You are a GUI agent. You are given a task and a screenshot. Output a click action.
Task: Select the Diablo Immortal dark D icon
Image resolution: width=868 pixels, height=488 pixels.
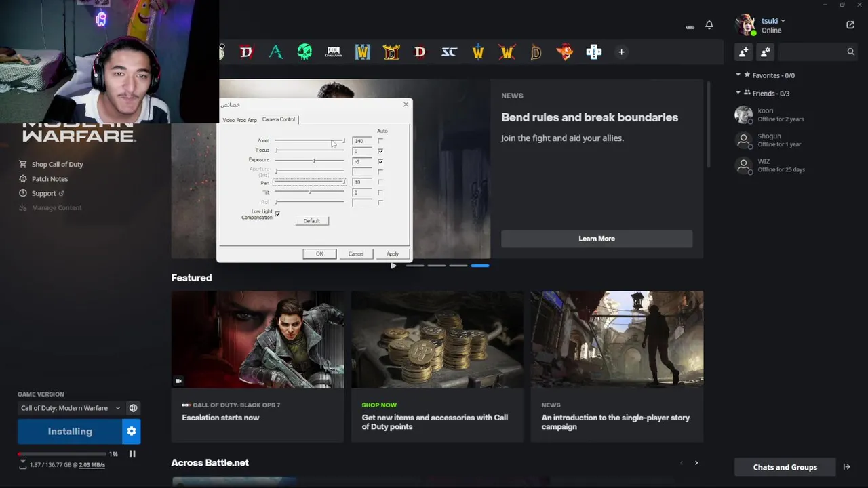(536, 52)
